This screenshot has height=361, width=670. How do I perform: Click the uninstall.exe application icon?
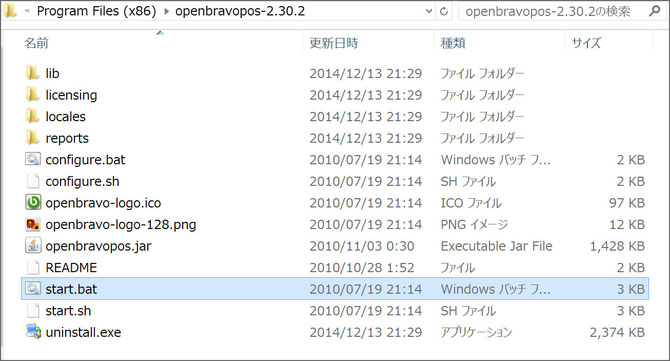click(33, 332)
